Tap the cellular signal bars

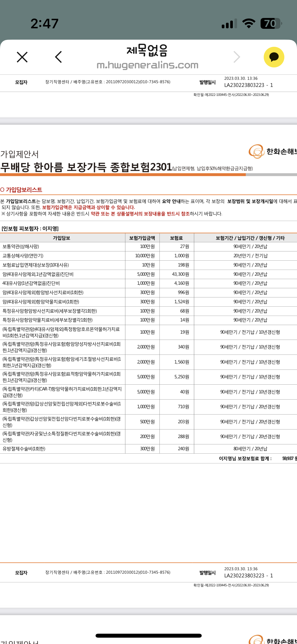[229, 24]
